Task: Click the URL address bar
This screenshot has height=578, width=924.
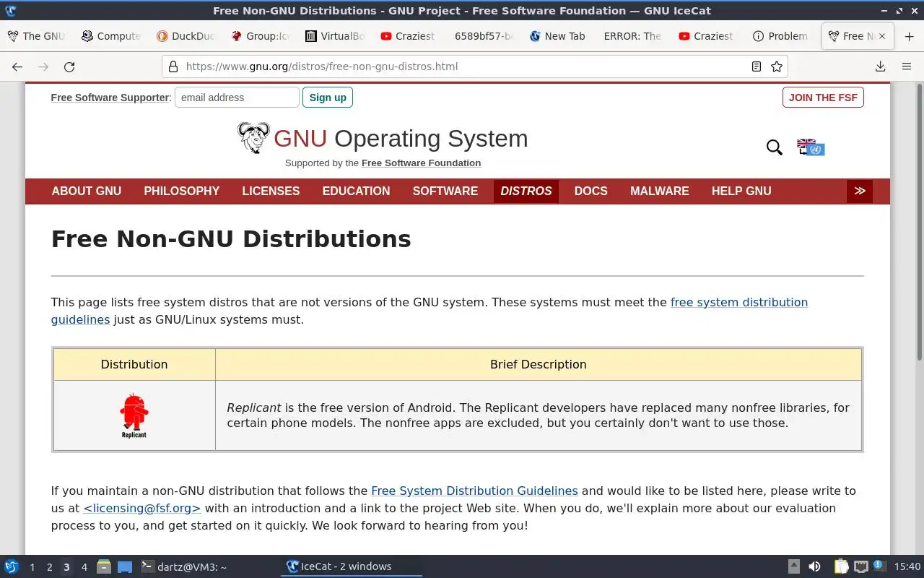Action: 462,66
